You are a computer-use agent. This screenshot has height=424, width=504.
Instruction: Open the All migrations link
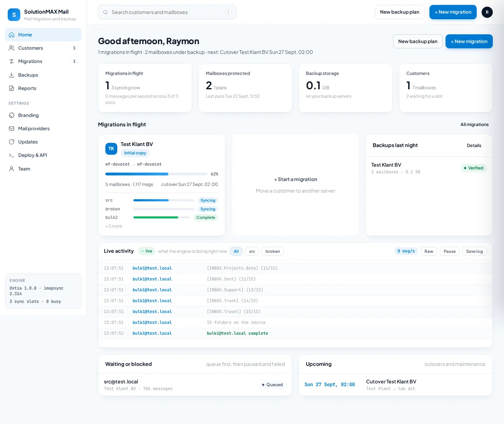tap(475, 125)
